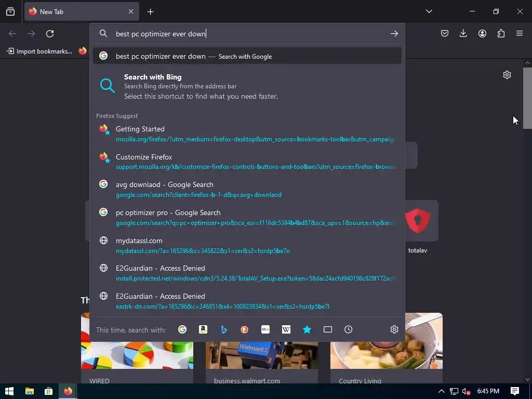Search this time with Amazon
Image resolution: width=532 pixels, height=399 pixels.
(x=203, y=329)
